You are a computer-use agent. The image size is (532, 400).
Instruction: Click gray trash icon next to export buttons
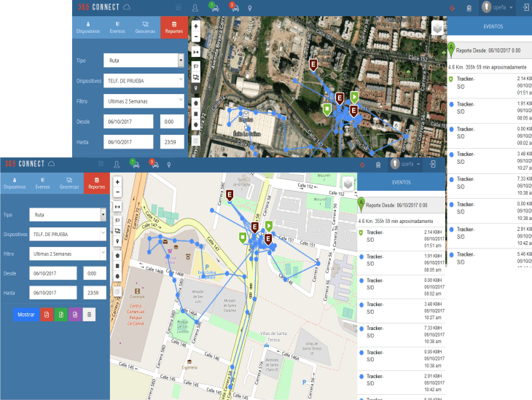click(x=89, y=315)
